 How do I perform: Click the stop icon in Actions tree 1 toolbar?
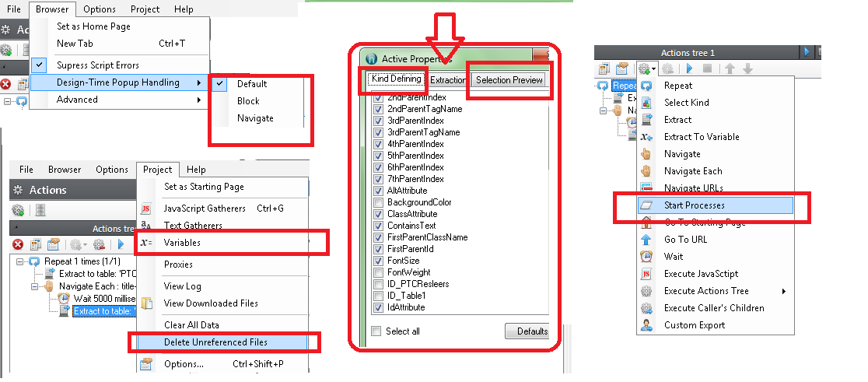pyautogui.click(x=707, y=68)
